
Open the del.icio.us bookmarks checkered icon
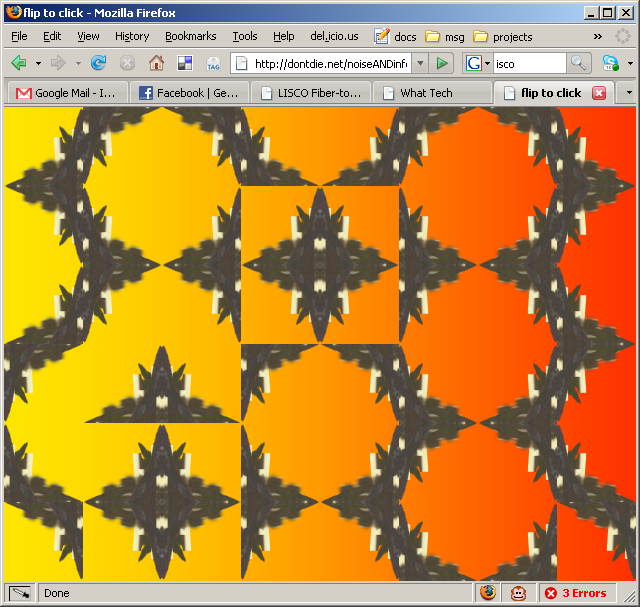click(185, 63)
